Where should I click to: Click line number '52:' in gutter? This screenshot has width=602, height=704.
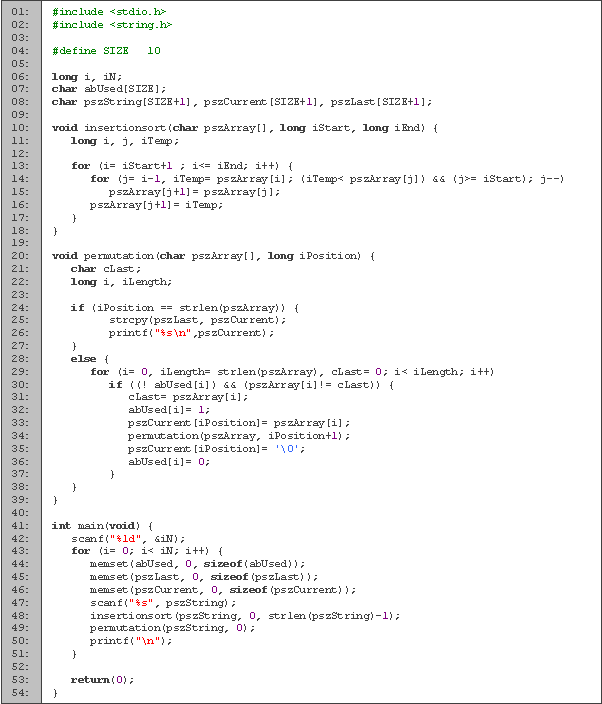pos(20,668)
